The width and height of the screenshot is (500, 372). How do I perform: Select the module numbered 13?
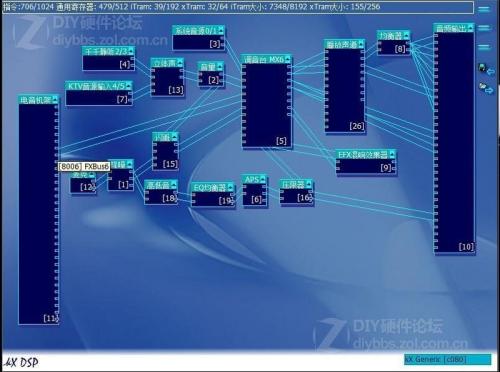[x=167, y=77]
